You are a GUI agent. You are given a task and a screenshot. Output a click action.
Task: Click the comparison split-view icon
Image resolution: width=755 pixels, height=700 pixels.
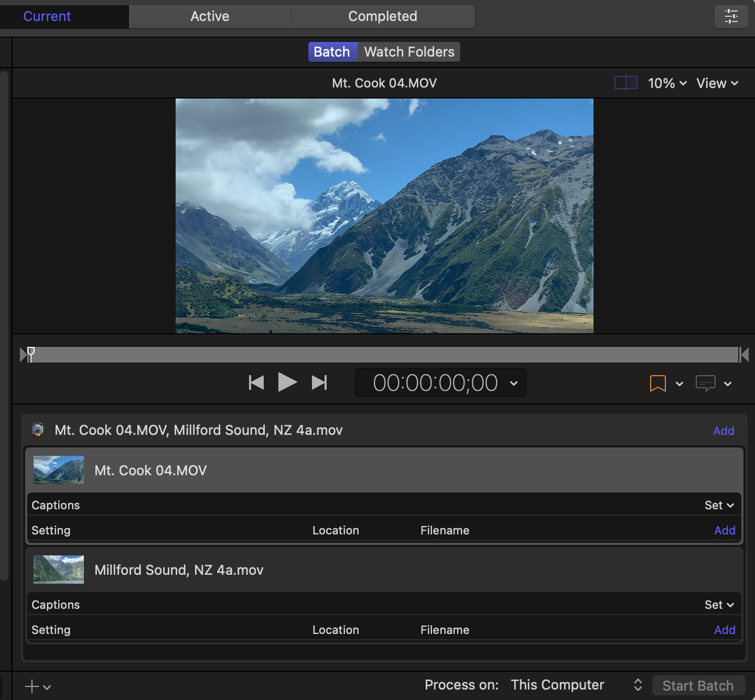(625, 83)
